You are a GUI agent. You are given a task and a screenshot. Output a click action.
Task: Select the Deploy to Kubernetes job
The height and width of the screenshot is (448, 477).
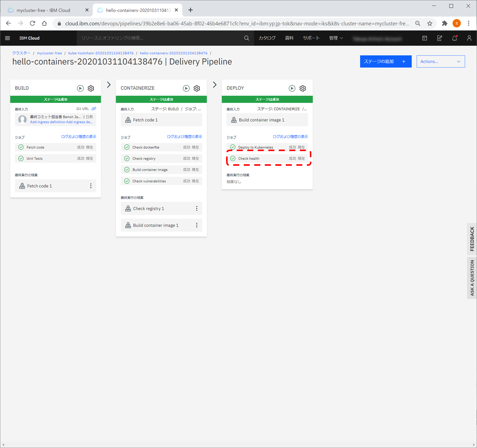point(267,147)
